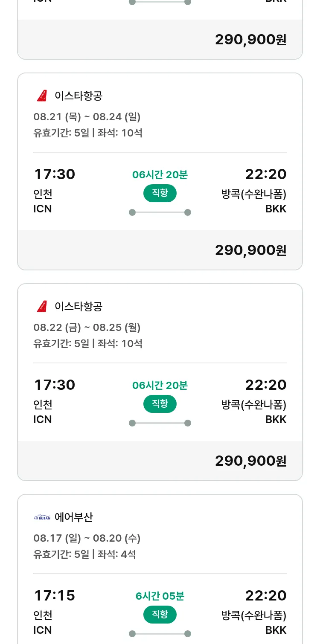Click the Eastar logo on the 08.21 flight
320x644 pixels.
pos(42,96)
